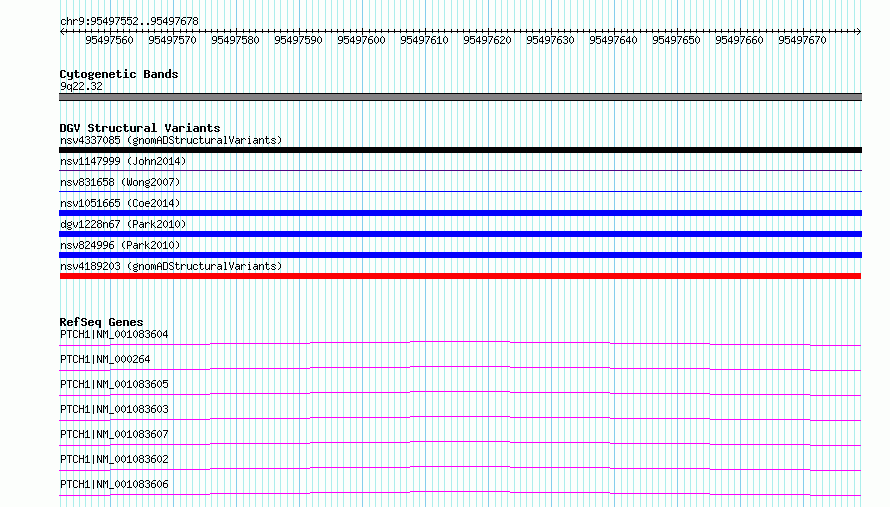Open variant nsv1147999 (John2014) label
Image resolution: width=890 pixels, height=507 pixels.
pyautogui.click(x=123, y=161)
